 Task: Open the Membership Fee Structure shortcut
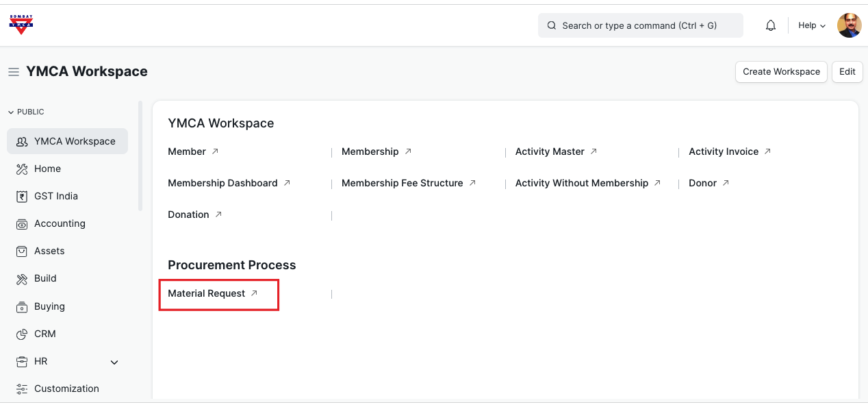click(403, 183)
